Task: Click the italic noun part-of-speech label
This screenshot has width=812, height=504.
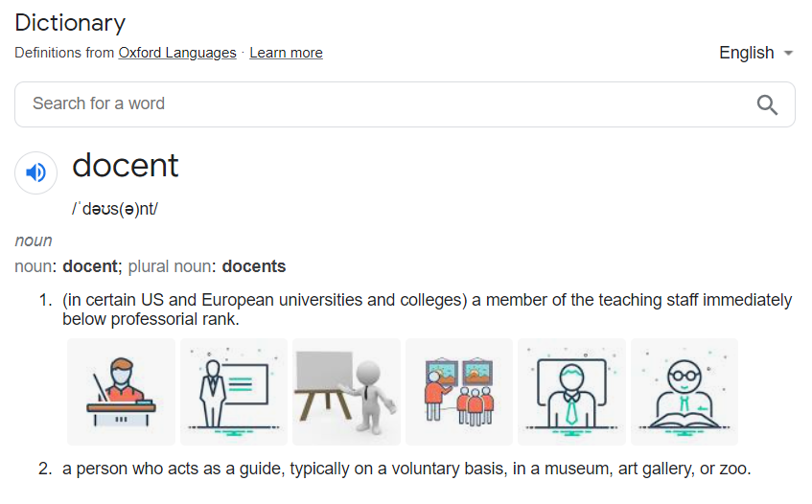Action: click(x=34, y=241)
